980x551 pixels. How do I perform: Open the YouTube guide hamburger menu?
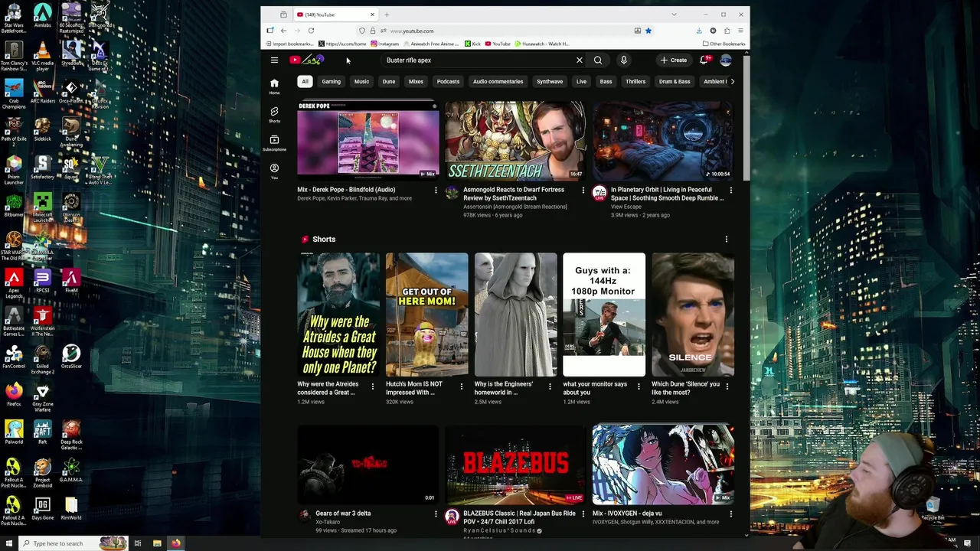pyautogui.click(x=274, y=60)
